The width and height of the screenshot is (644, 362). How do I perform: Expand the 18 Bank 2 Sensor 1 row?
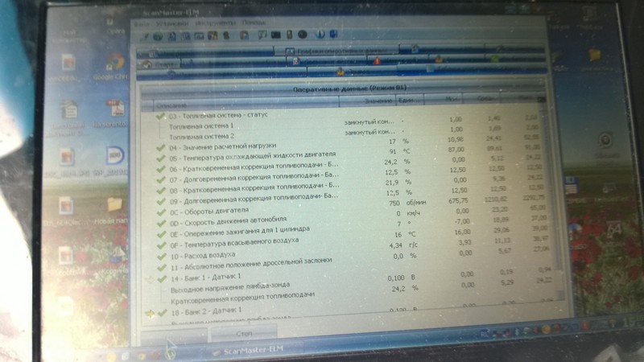(149, 311)
